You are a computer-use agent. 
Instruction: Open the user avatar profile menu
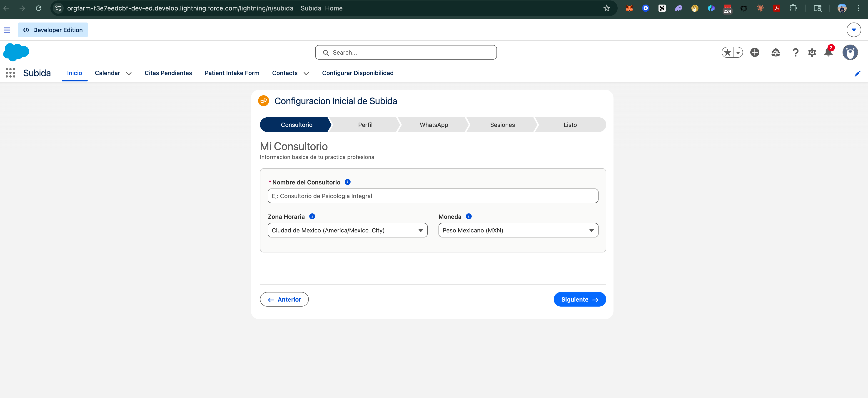pos(850,52)
